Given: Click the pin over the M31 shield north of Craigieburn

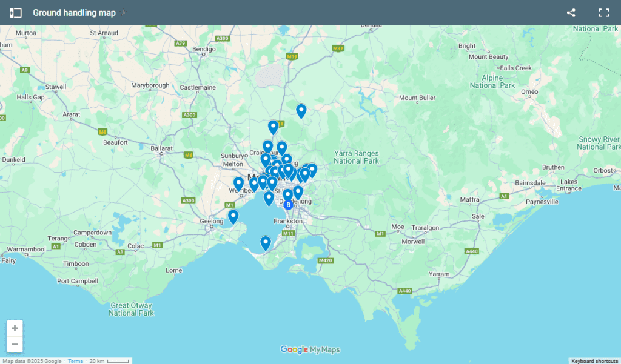Looking at the screenshot, I should [x=273, y=127].
